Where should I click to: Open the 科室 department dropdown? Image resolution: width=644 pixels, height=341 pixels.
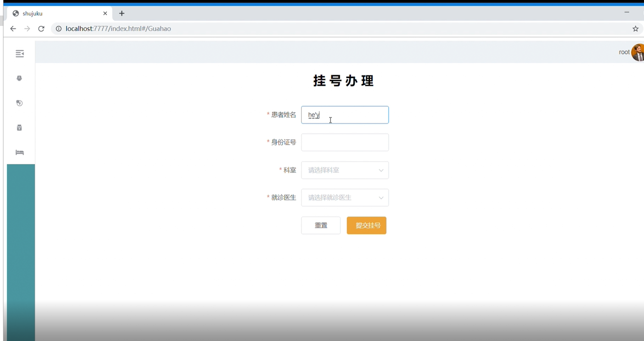345,170
